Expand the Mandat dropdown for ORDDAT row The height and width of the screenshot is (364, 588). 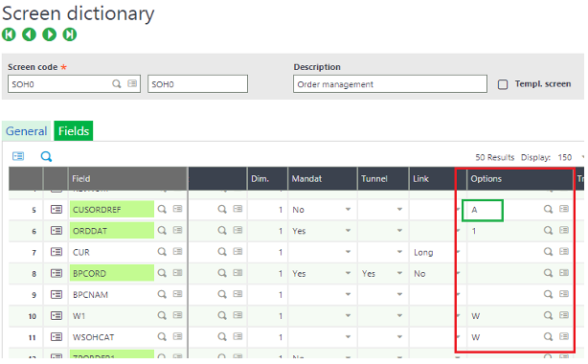point(348,231)
